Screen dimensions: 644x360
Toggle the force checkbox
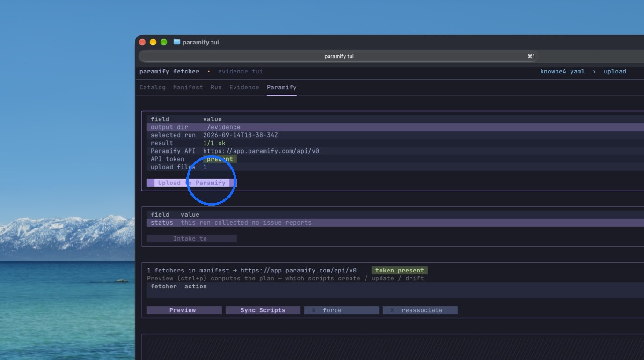(342, 310)
